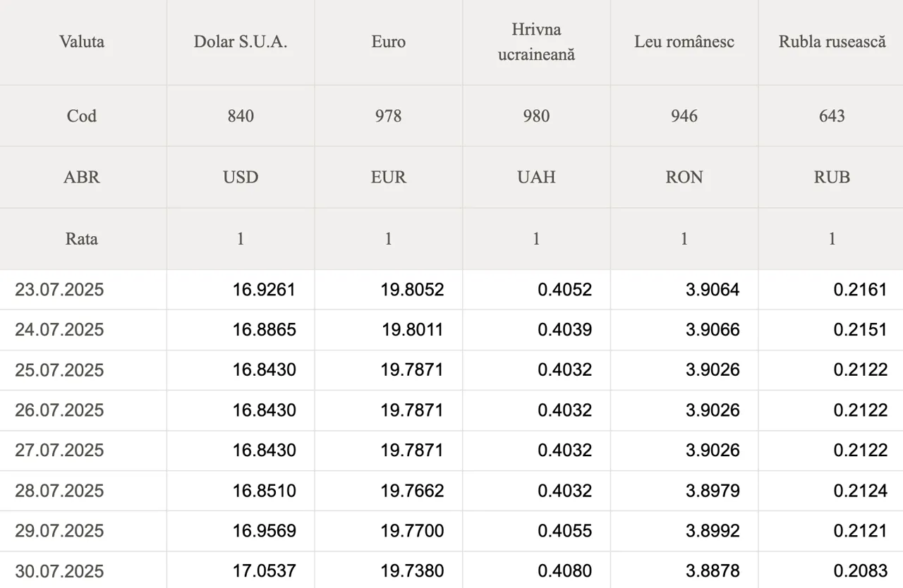903x588 pixels.
Task: Click currency code 840
Action: pyautogui.click(x=241, y=116)
